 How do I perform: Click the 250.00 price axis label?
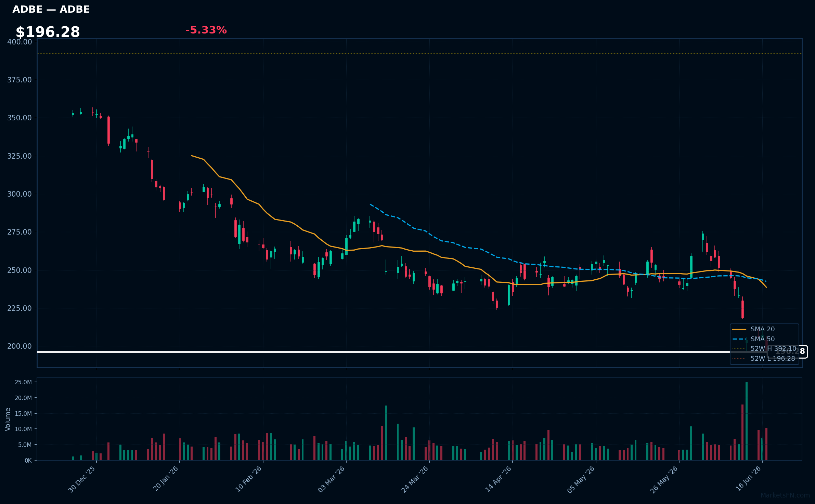[x=20, y=270]
